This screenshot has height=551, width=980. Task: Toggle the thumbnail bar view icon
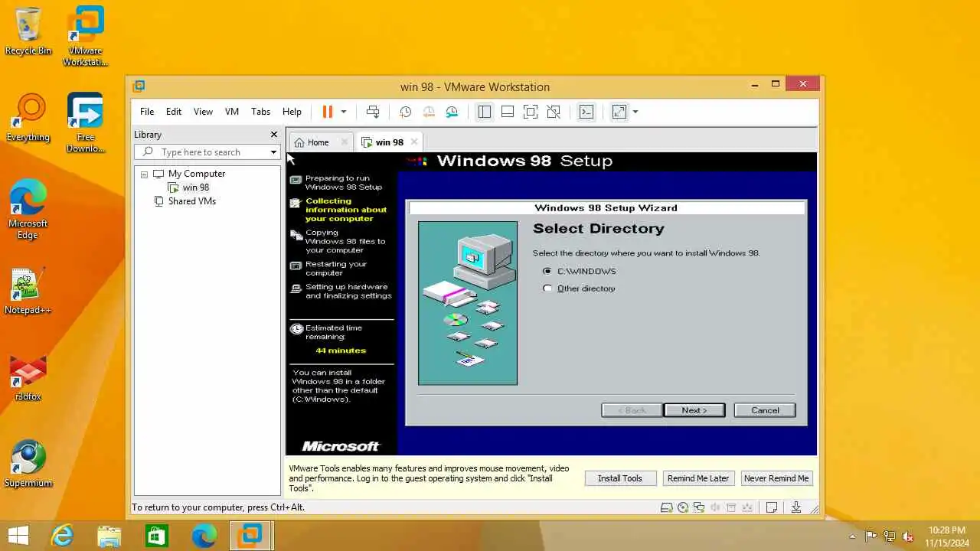pyautogui.click(x=507, y=112)
